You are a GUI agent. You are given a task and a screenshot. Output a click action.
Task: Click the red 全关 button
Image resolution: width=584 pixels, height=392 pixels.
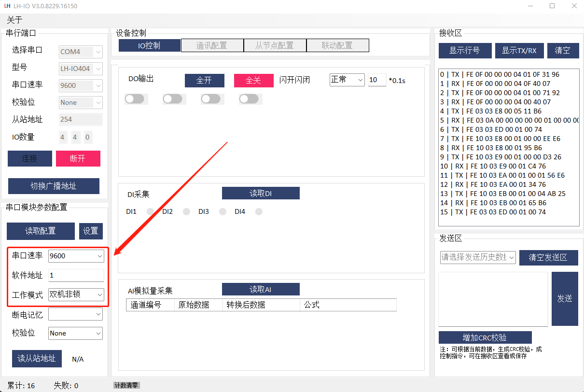click(253, 80)
